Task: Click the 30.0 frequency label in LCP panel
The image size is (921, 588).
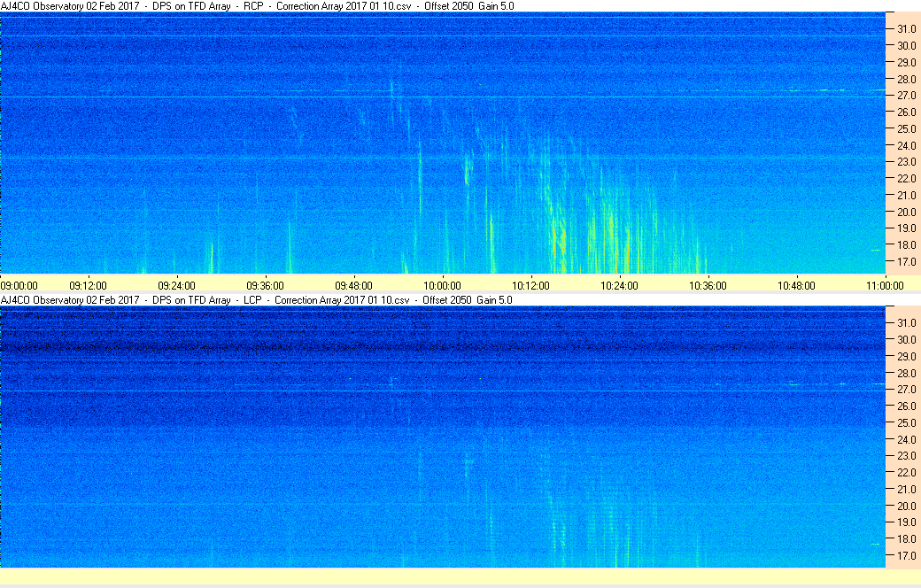Action: coord(903,339)
